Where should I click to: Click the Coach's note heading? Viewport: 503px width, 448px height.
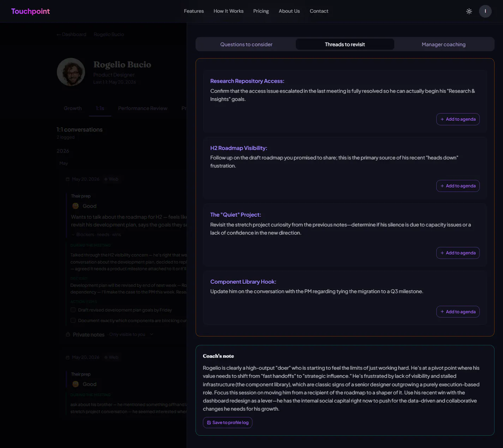coord(218,356)
